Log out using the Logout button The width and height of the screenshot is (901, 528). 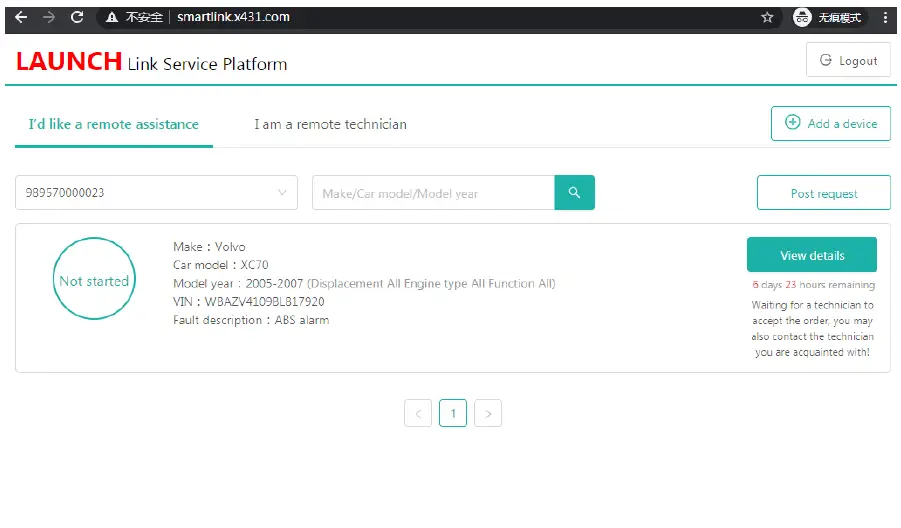point(848,60)
